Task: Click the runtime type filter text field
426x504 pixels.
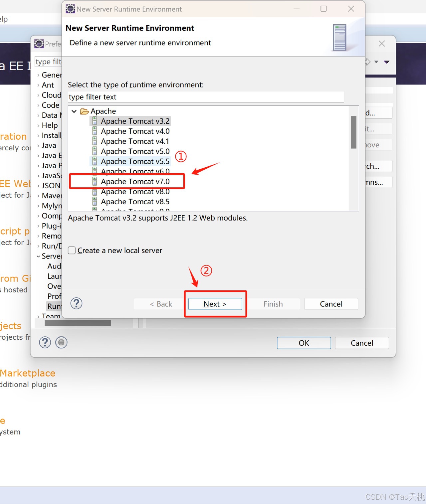Action: tap(206, 97)
